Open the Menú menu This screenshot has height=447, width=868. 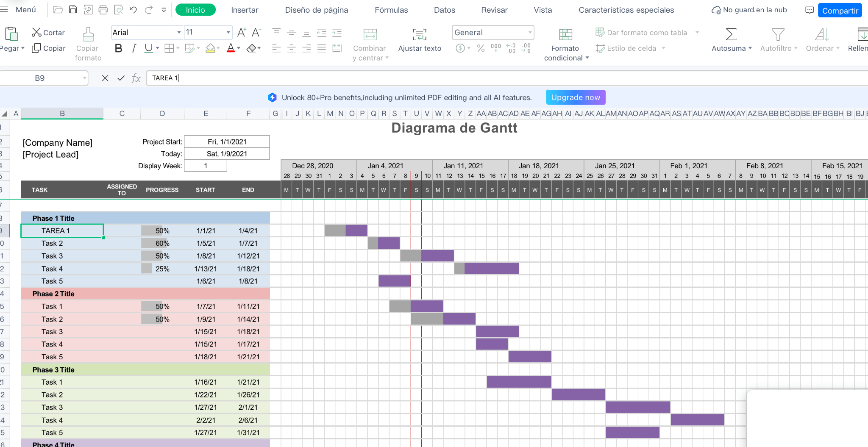(25, 9)
